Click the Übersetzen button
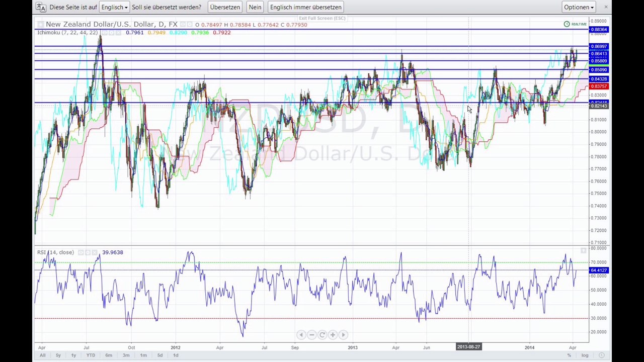 click(x=225, y=7)
